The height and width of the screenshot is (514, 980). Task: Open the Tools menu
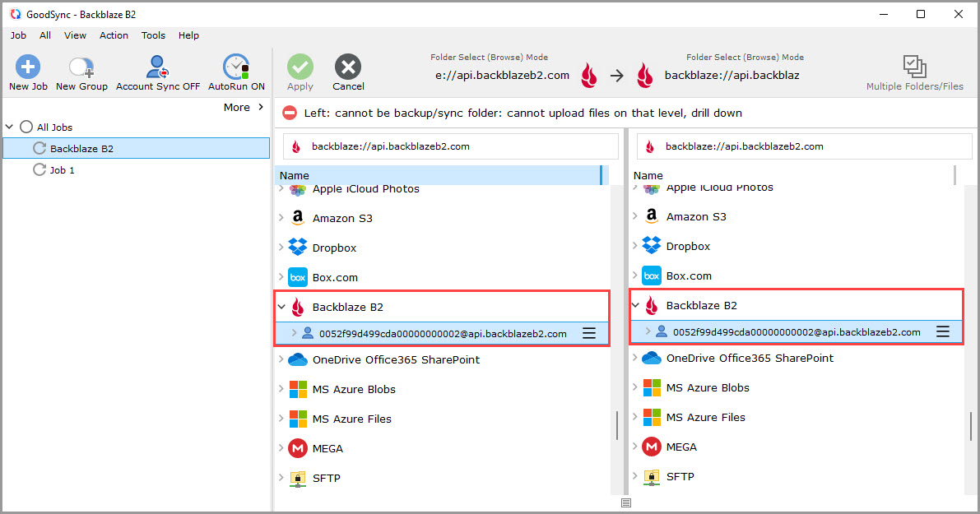[x=153, y=35]
